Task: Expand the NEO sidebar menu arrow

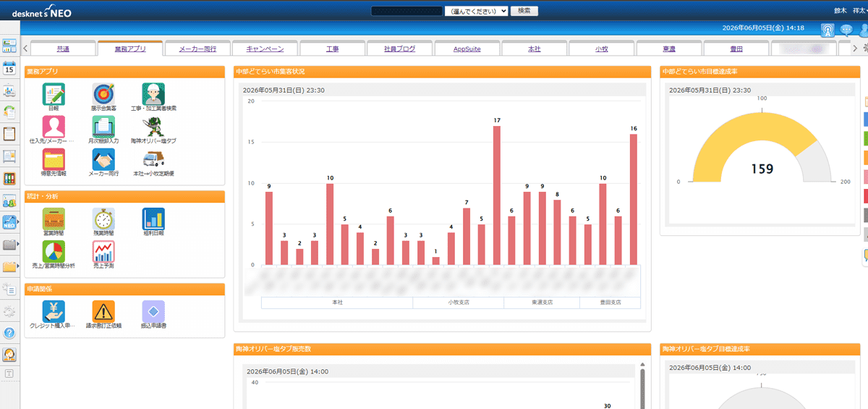Action: click(19, 222)
